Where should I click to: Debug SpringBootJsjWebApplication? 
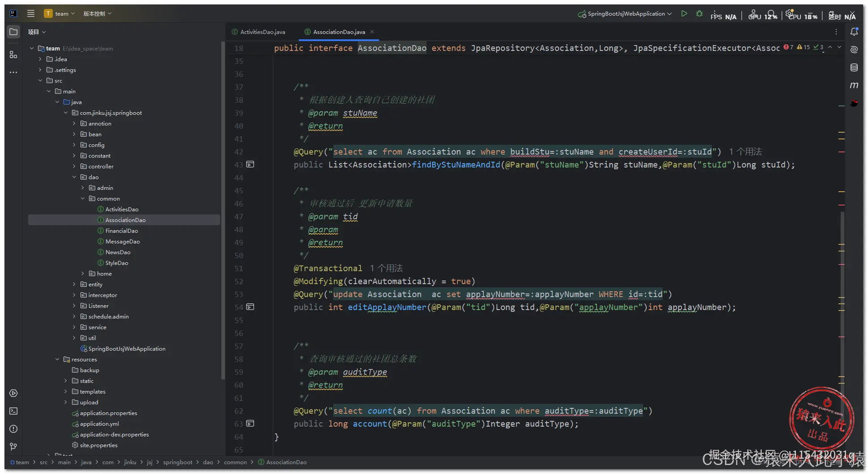[x=699, y=13]
